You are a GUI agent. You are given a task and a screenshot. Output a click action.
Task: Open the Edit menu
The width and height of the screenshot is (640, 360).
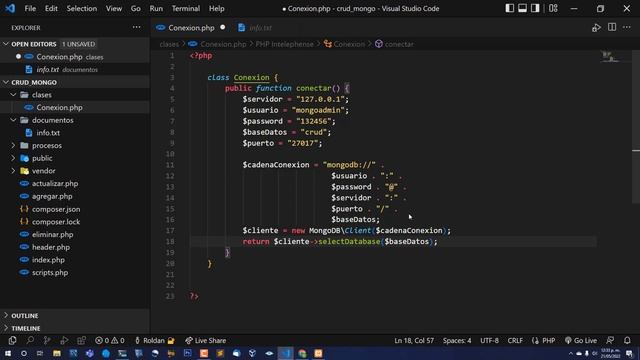point(51,8)
